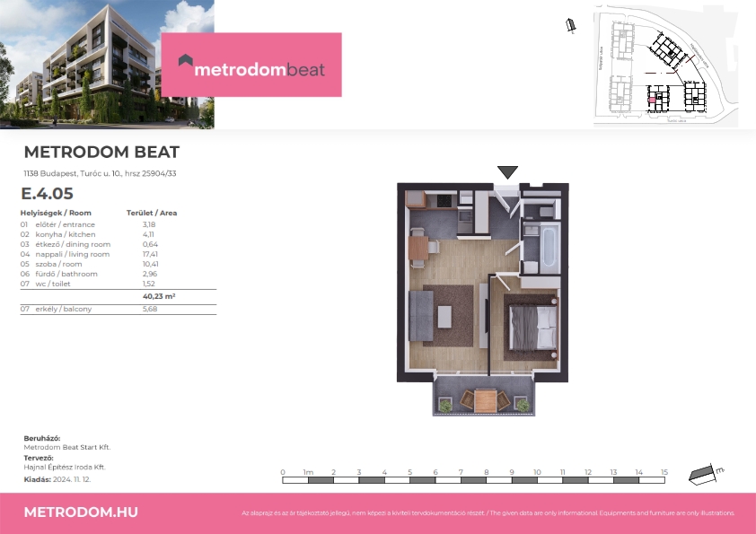Open the site location map thumbnail
This screenshot has height=534, width=756.
pyautogui.click(x=665, y=66)
